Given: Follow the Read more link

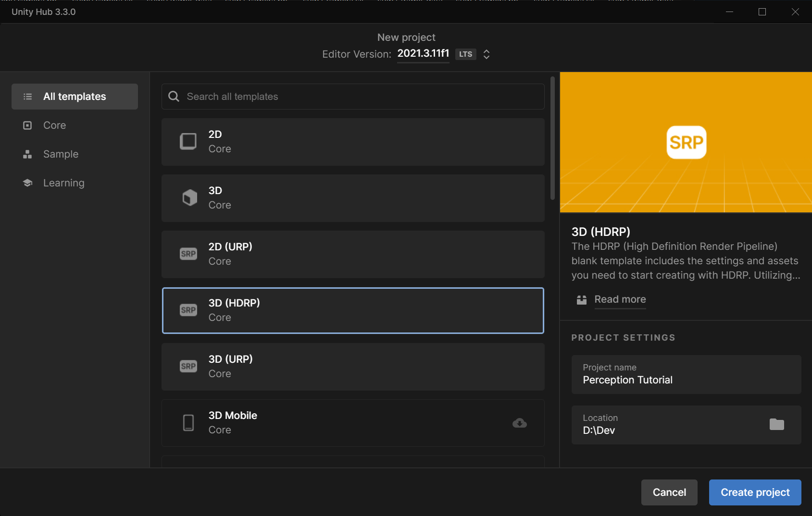Looking at the screenshot, I should 620,299.
